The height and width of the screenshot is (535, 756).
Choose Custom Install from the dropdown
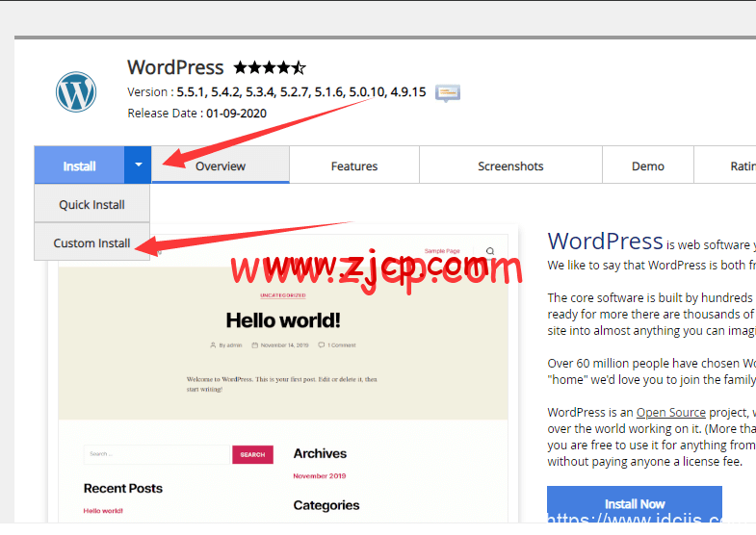click(x=91, y=242)
